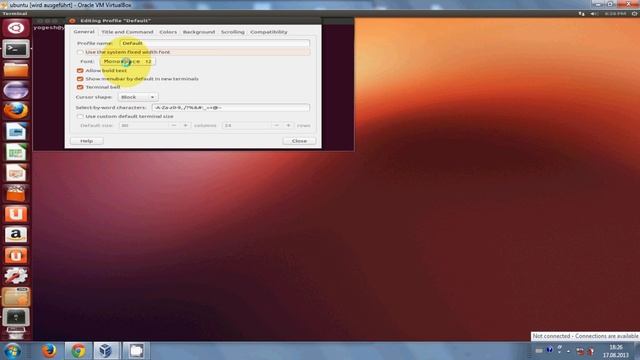
Task: Switch to the Scrolling tab
Action: pos(233,32)
